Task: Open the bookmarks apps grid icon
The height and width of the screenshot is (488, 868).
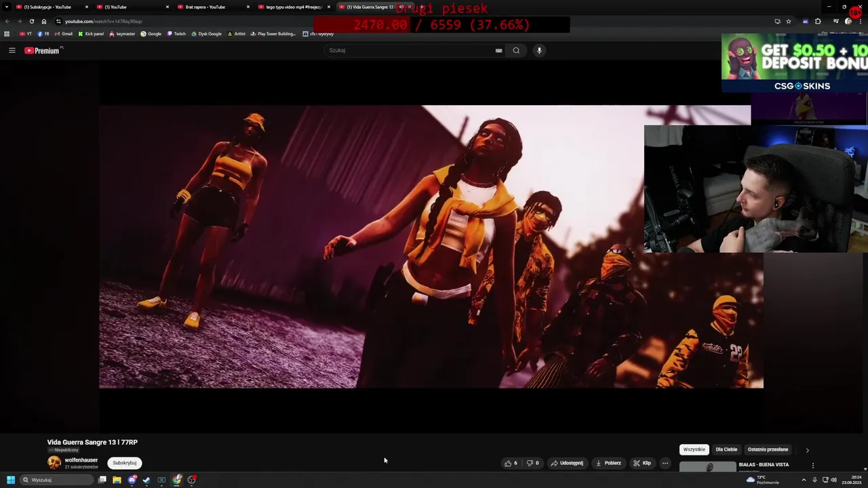Action: tap(7, 34)
